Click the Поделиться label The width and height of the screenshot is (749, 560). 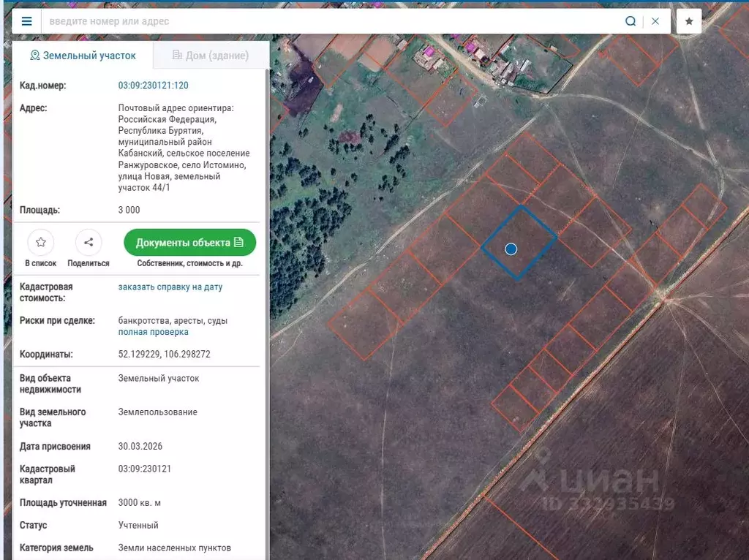click(89, 263)
